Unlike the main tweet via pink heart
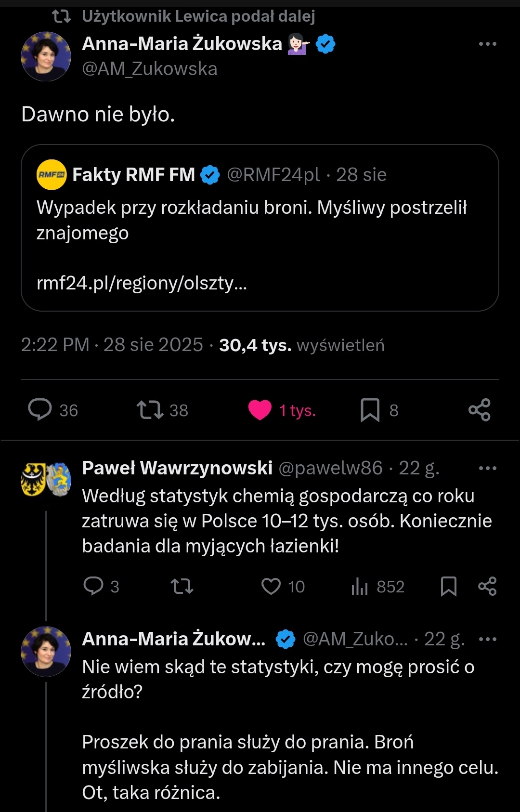This screenshot has height=812, width=520. [260, 410]
